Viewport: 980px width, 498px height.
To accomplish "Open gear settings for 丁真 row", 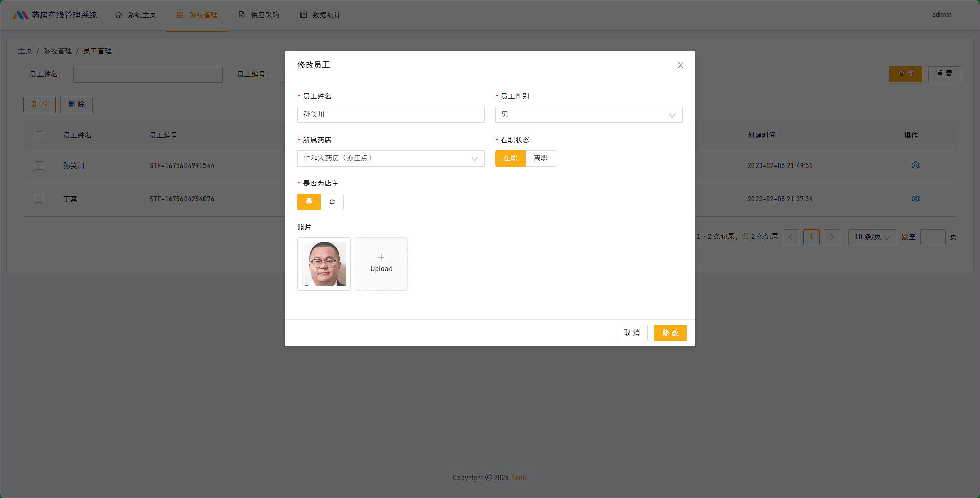I will pos(915,199).
